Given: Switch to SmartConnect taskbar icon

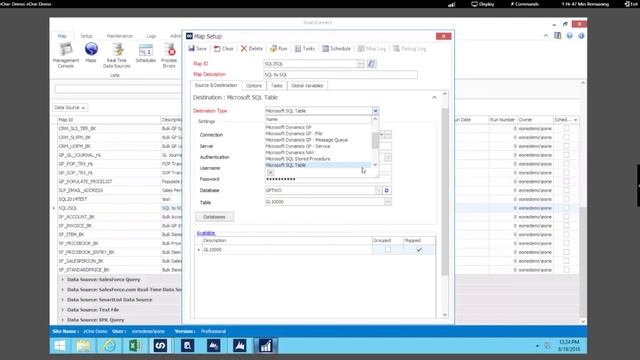Looking at the screenshot, I should click(x=160, y=346).
